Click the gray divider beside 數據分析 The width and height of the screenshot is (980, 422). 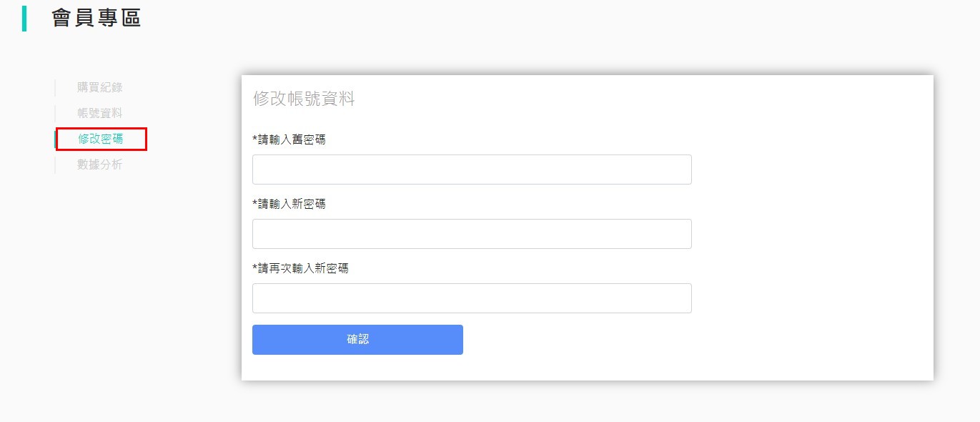55,165
